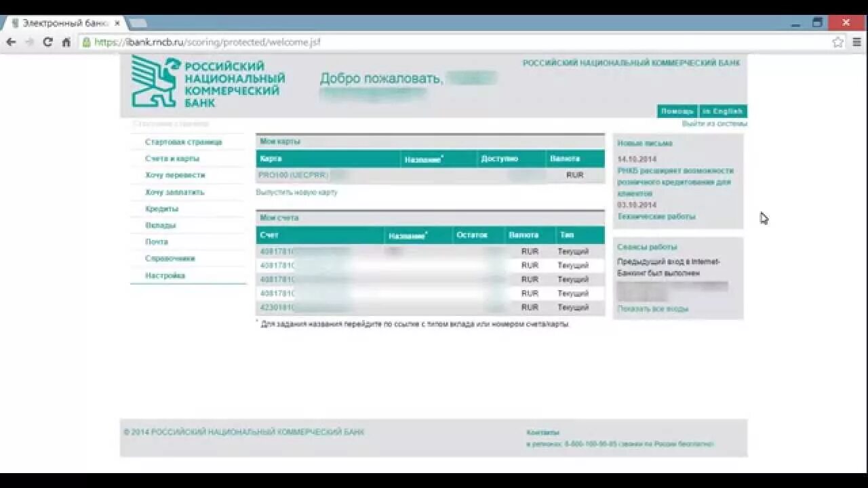Open a new browser tab
This screenshot has width=868, height=488.
[x=138, y=23]
